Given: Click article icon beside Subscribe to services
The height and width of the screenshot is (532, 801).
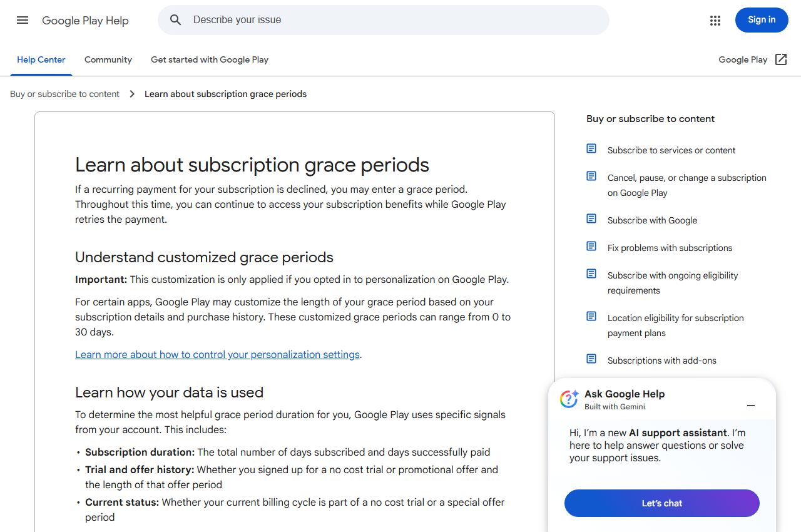Looking at the screenshot, I should (x=591, y=148).
